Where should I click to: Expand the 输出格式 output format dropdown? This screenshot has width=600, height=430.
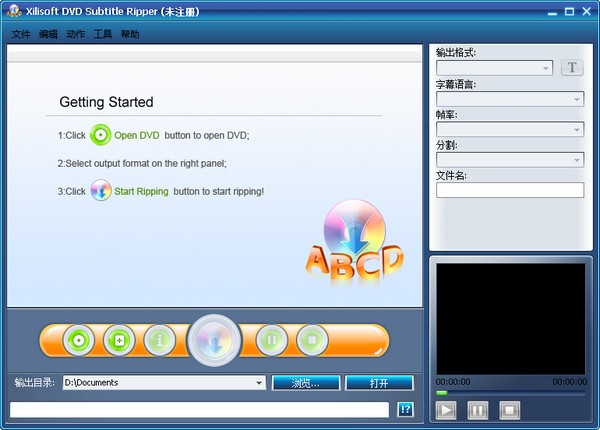(x=494, y=68)
